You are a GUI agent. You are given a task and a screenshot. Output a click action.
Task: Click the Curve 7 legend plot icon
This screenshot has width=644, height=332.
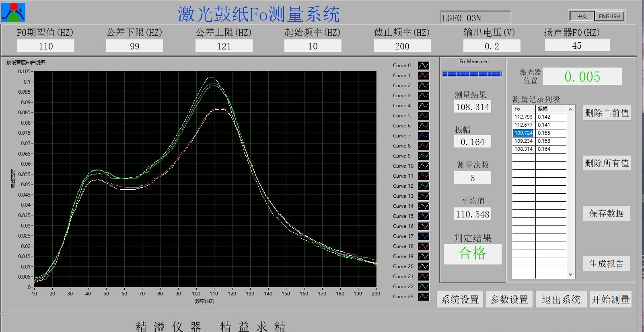424,136
